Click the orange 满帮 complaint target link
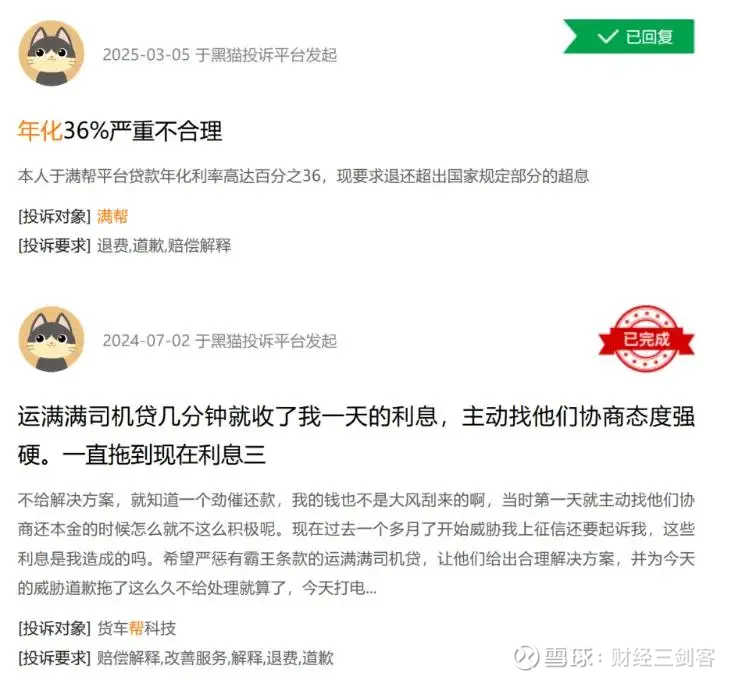 point(112,217)
